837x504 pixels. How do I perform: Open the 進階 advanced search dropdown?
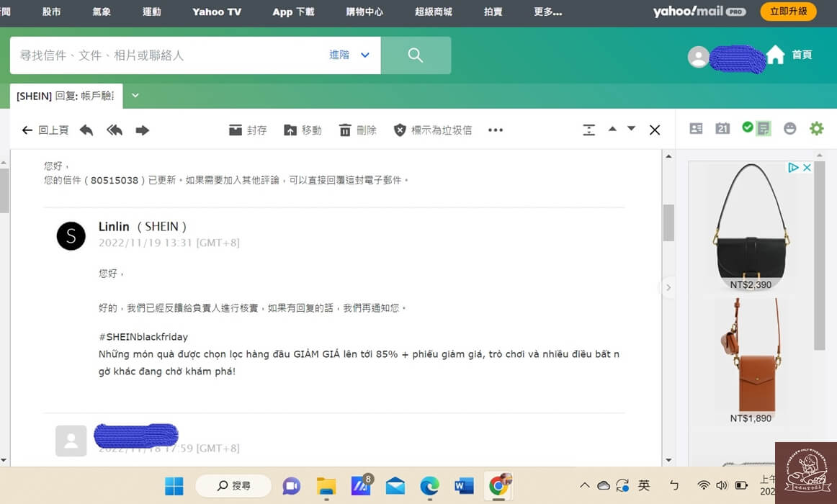coord(340,55)
